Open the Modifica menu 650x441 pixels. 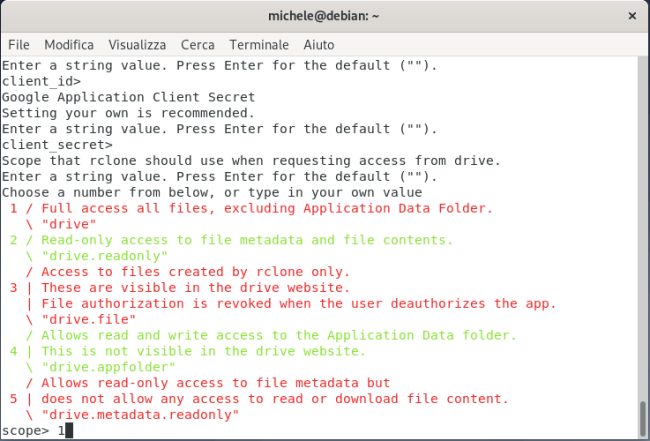pos(69,45)
